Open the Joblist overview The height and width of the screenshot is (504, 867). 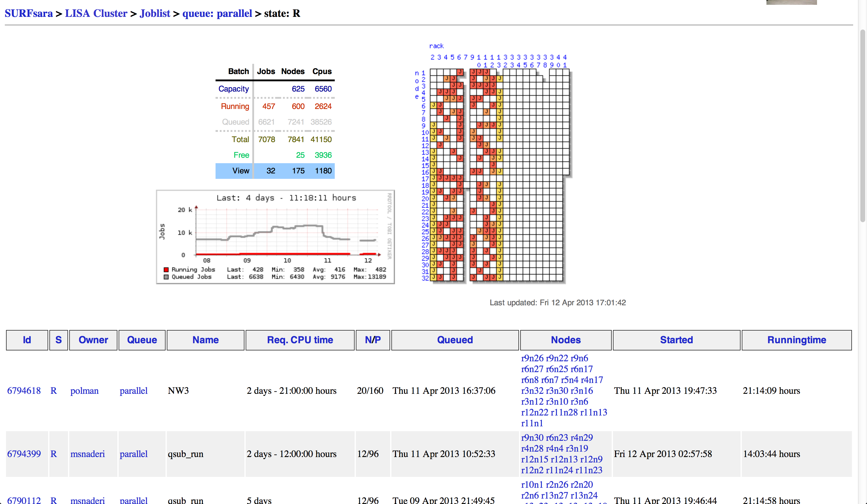[x=155, y=14]
